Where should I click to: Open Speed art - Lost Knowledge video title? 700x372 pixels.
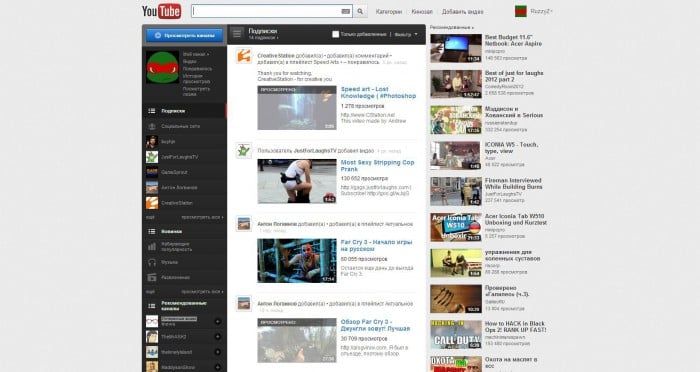(x=378, y=92)
